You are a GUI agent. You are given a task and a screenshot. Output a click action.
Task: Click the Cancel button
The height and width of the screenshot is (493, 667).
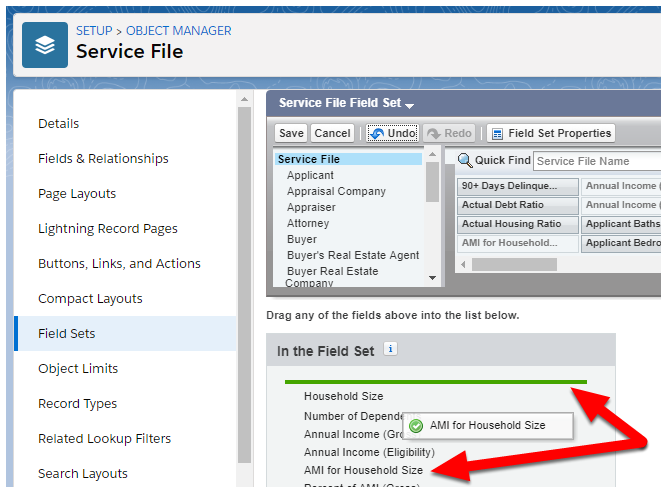[332, 133]
